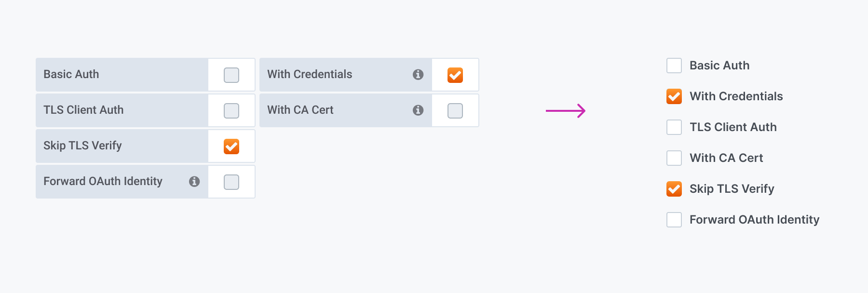
Task: Uncheck With Credentials in the right-hand list
Action: click(x=674, y=96)
